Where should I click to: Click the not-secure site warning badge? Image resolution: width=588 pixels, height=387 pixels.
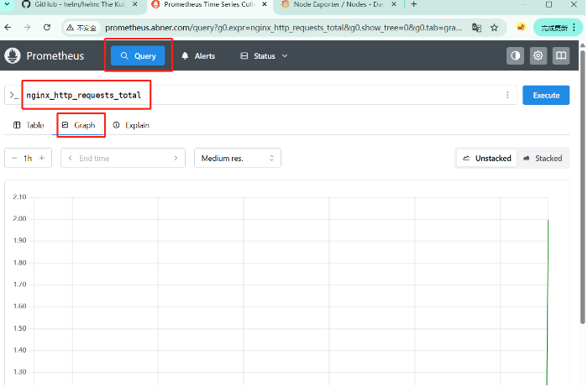coord(81,28)
